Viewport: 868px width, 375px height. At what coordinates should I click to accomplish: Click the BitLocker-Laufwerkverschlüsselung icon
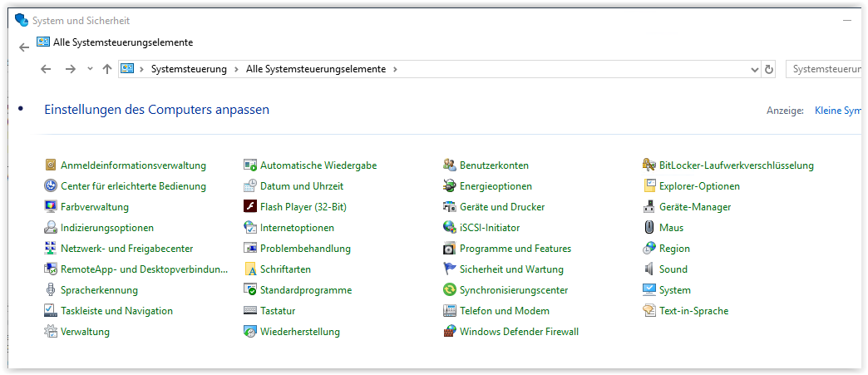click(x=649, y=165)
